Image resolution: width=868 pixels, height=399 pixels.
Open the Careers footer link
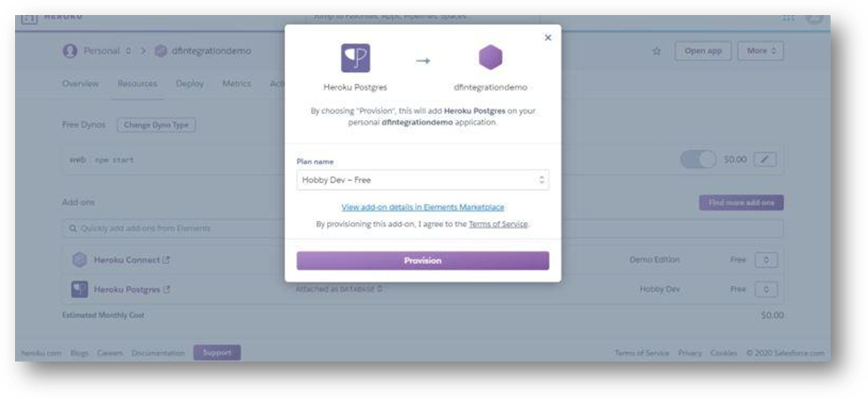[x=110, y=353]
